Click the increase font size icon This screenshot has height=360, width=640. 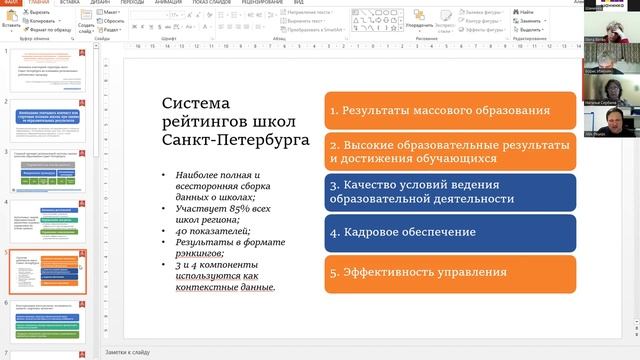[189, 15]
